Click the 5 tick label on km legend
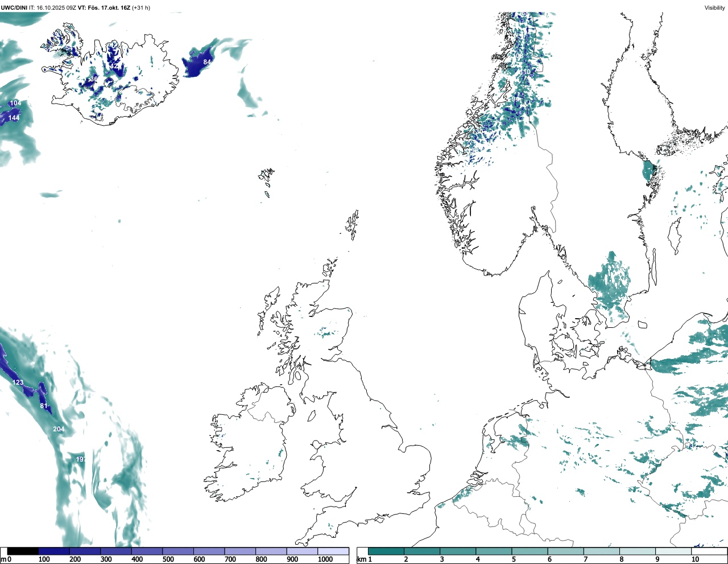This screenshot has height=564, width=728. [x=514, y=559]
